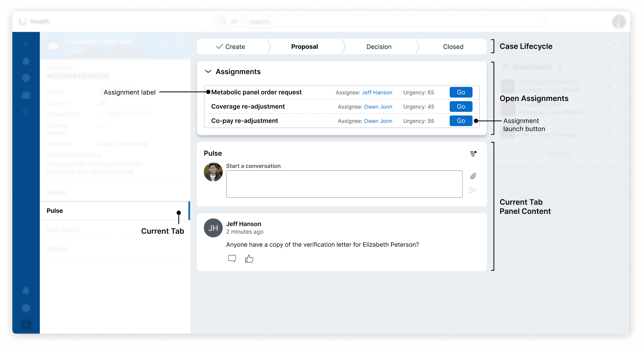Open Owen Jonn link on Coverage re-adjustment
The width and height of the screenshot is (644, 346).
click(x=378, y=107)
